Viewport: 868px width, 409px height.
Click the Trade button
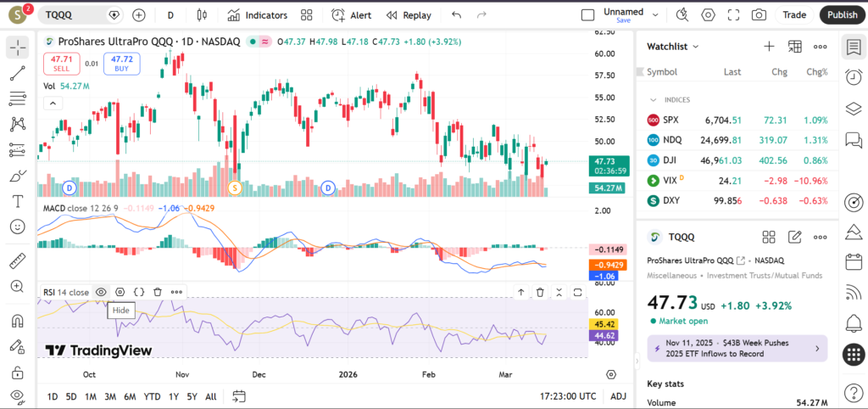click(794, 14)
